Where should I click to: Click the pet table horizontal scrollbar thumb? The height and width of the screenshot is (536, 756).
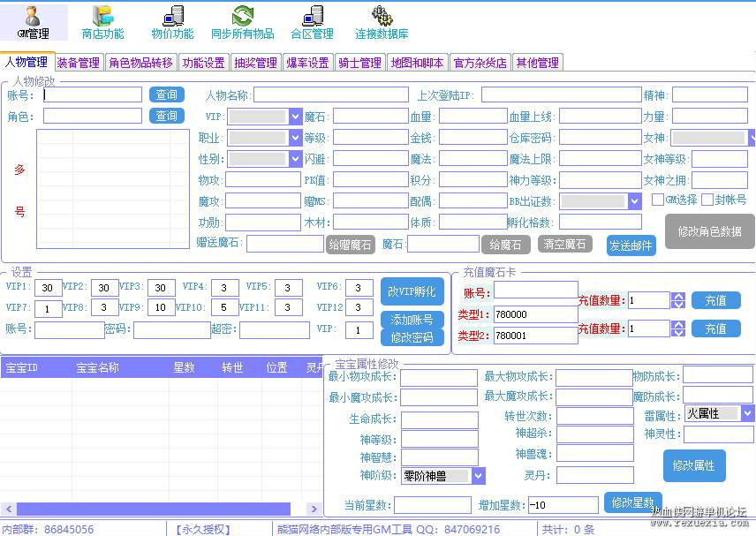[x=154, y=509]
